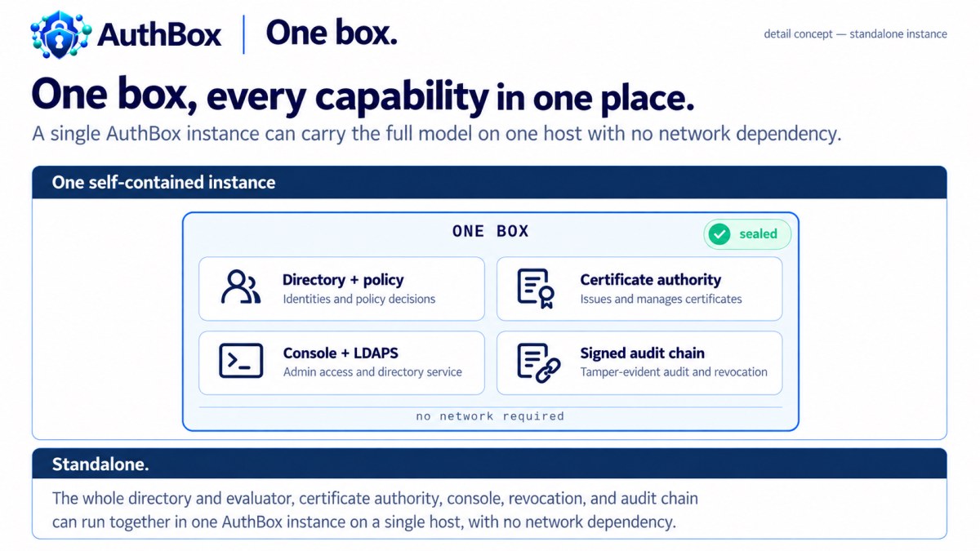Click 'Tamper-evident audit and revocation' description

674,372
